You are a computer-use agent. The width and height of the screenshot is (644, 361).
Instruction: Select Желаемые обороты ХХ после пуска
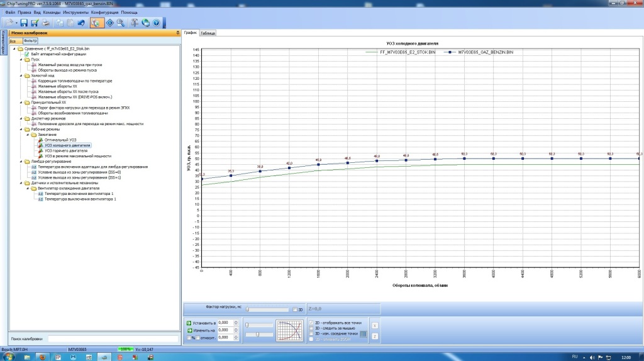point(68,92)
